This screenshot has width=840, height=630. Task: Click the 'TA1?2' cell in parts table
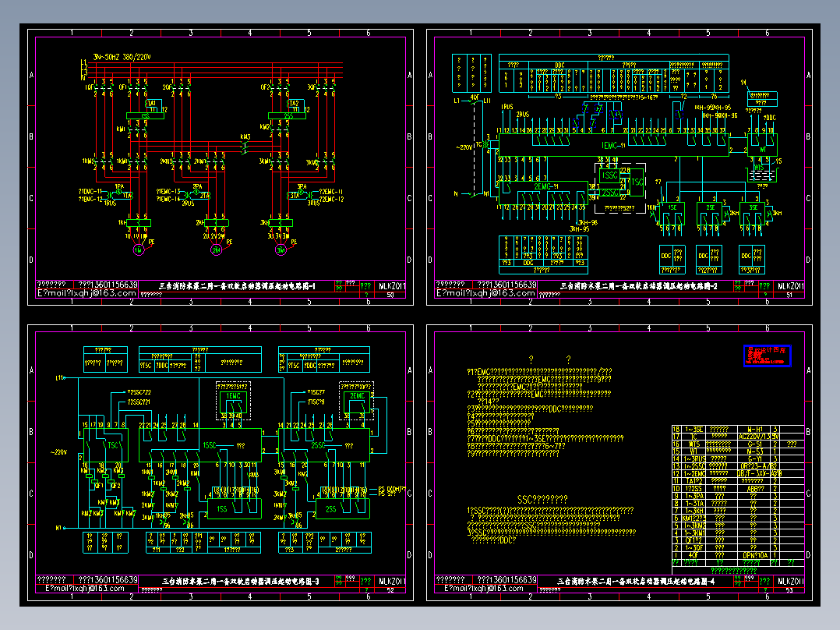(x=694, y=482)
